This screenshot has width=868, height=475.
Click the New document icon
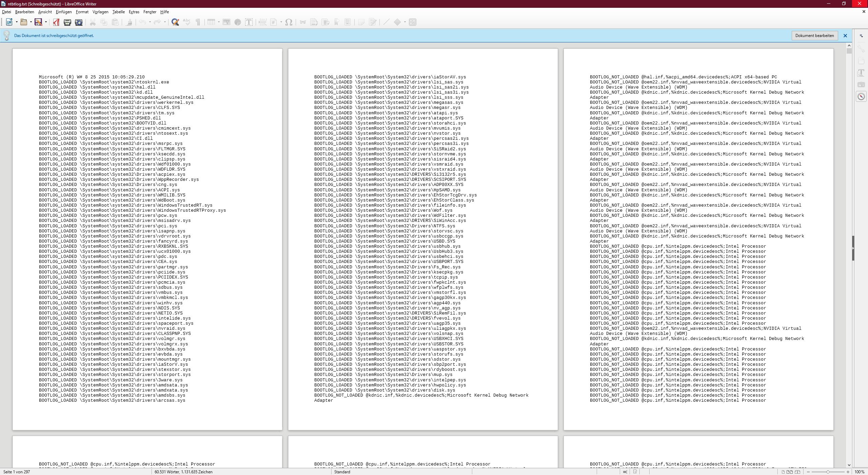(9, 22)
